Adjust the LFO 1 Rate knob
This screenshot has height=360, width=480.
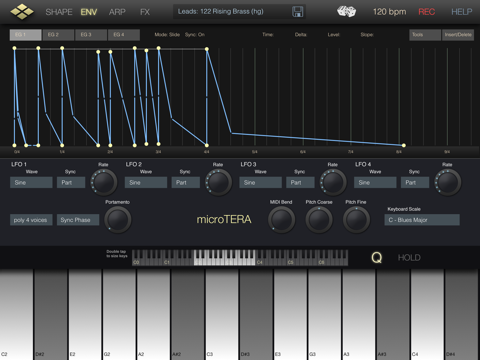(x=104, y=182)
